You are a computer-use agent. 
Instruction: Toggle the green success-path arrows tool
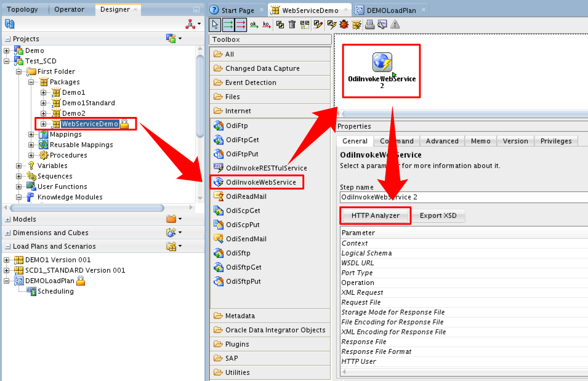tap(228, 25)
